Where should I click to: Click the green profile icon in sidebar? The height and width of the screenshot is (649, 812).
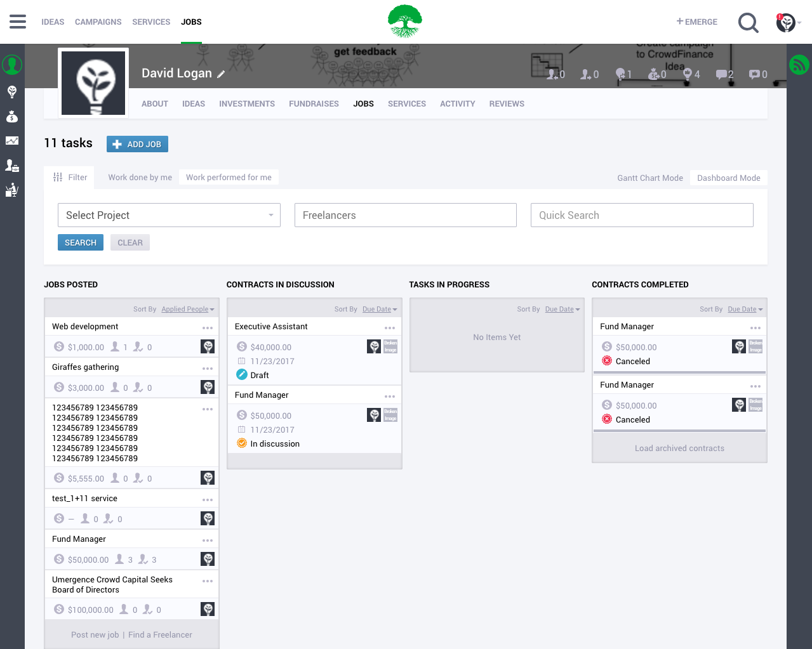pos(12,65)
